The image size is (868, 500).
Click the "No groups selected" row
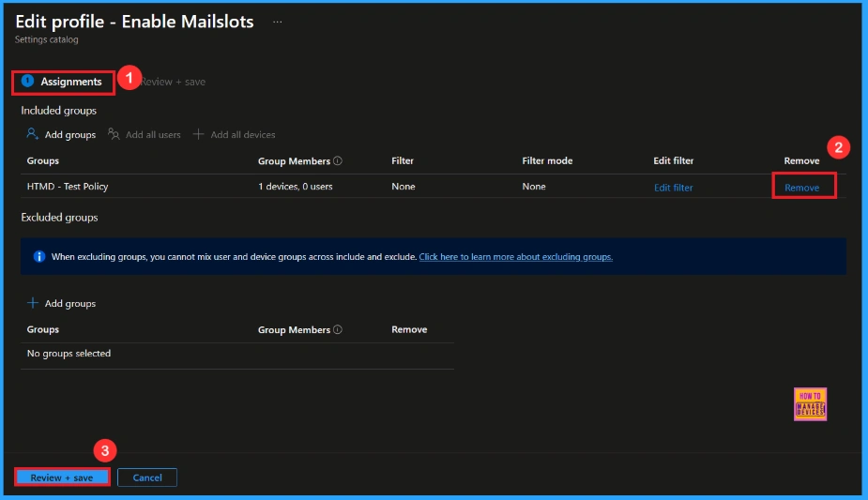coord(69,354)
